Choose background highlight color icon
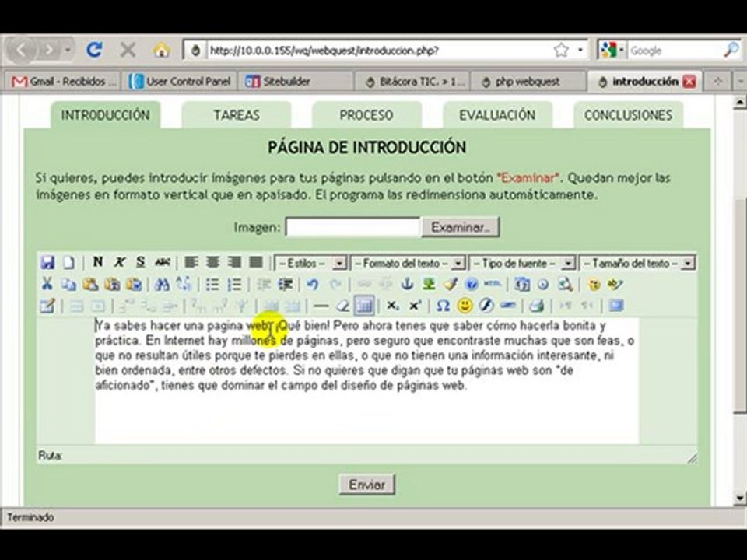The height and width of the screenshot is (560, 747). pyautogui.click(x=616, y=285)
